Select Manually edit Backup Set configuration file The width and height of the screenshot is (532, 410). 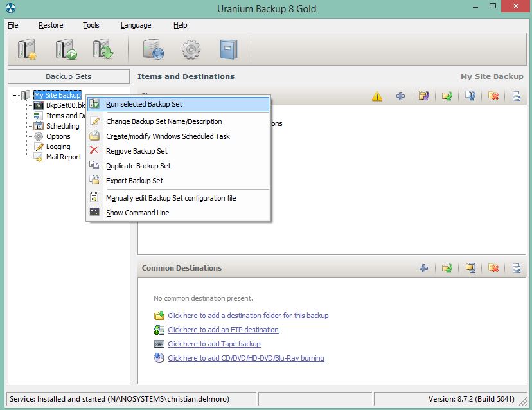pos(179,198)
